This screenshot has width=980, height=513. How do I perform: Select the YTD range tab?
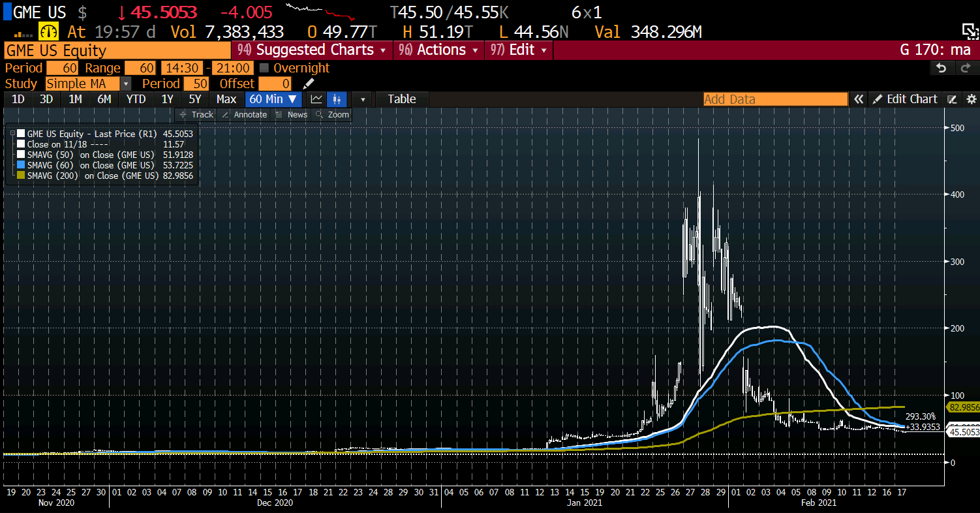(x=136, y=99)
